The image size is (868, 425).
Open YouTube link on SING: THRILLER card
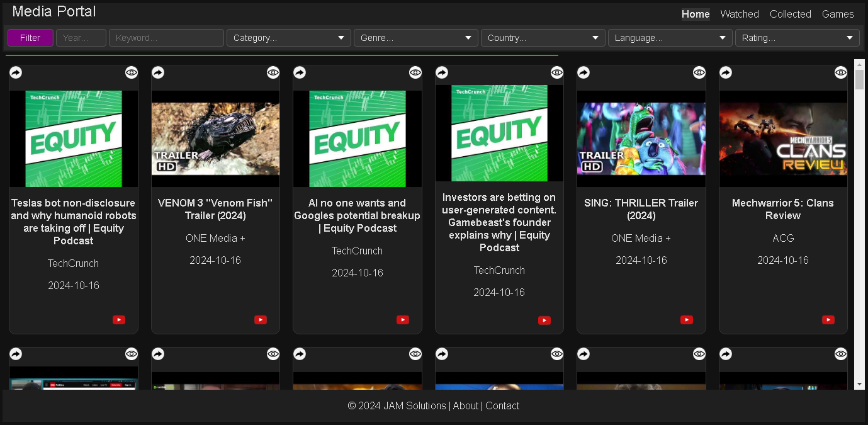687,320
